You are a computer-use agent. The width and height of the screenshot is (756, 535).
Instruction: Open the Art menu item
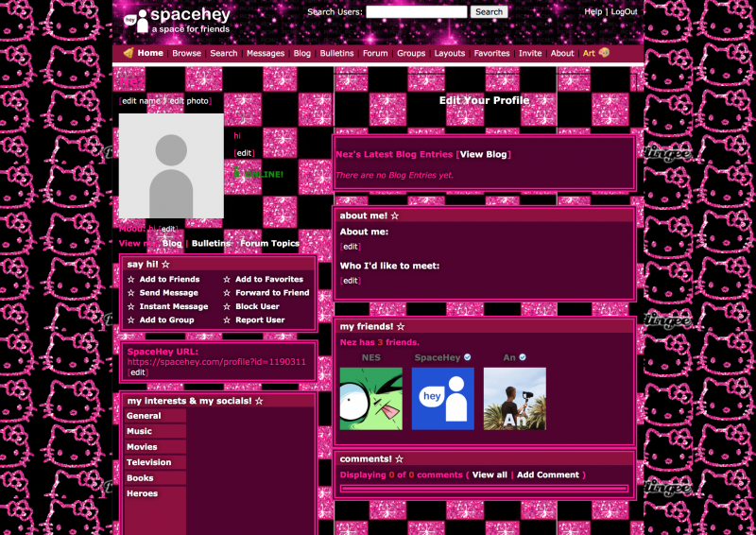[589, 53]
